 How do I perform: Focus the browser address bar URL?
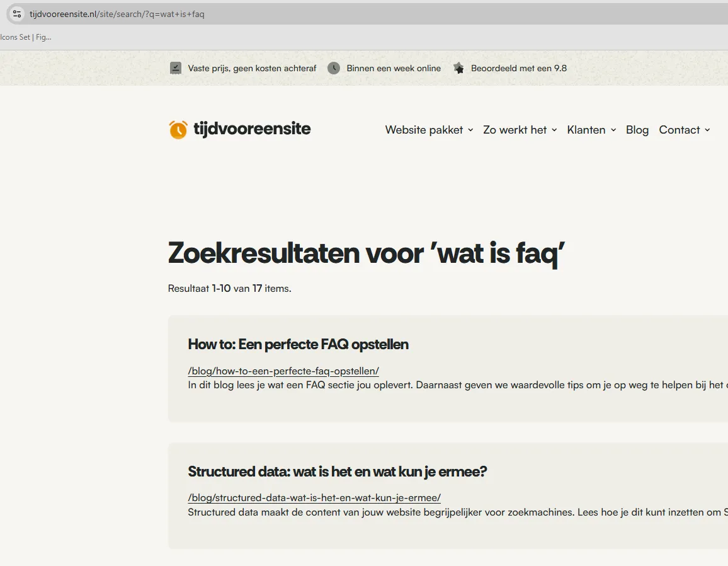coord(252,14)
